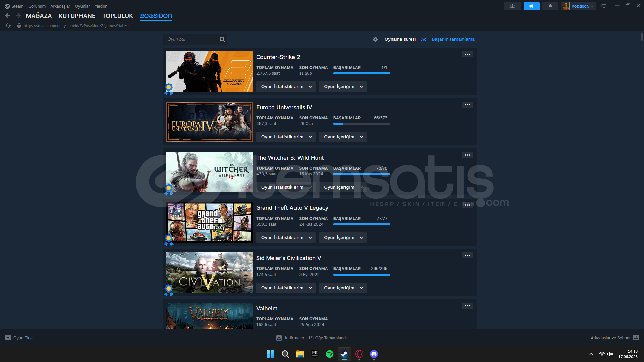644x362 pixels.
Task: Click the search magnifier in Oyun bul
Action: click(x=222, y=39)
